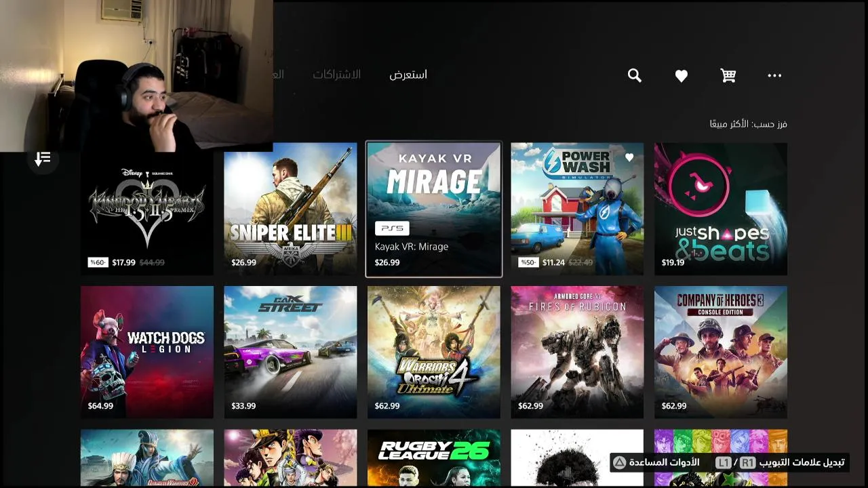Click the $64.99 Watch Dogs price
The height and width of the screenshot is (488, 868).
(100, 406)
